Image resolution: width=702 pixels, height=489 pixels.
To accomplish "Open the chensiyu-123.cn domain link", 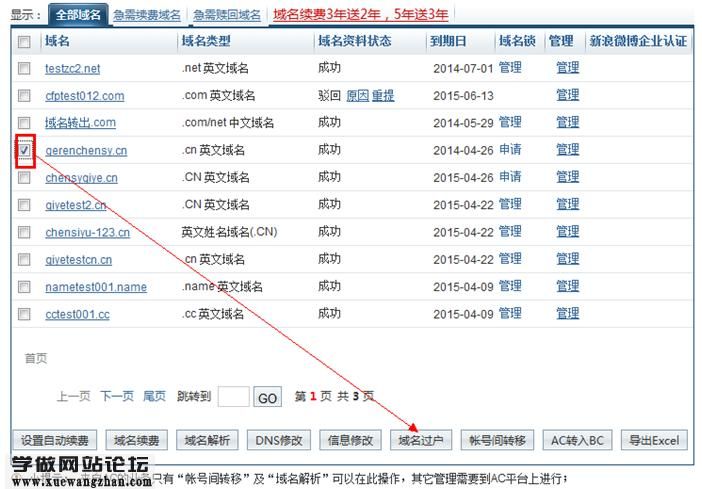I will tap(87, 232).
